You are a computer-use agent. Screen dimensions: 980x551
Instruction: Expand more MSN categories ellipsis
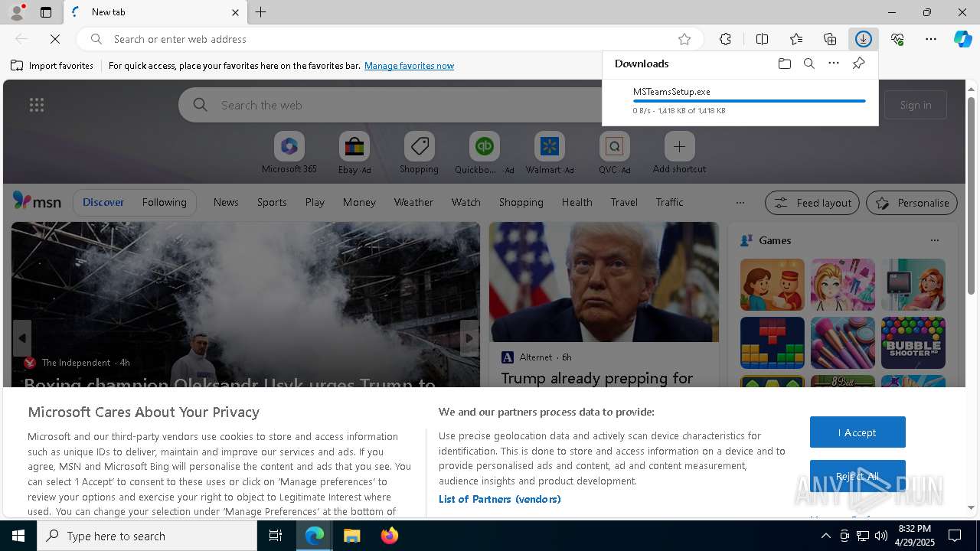[x=740, y=203]
